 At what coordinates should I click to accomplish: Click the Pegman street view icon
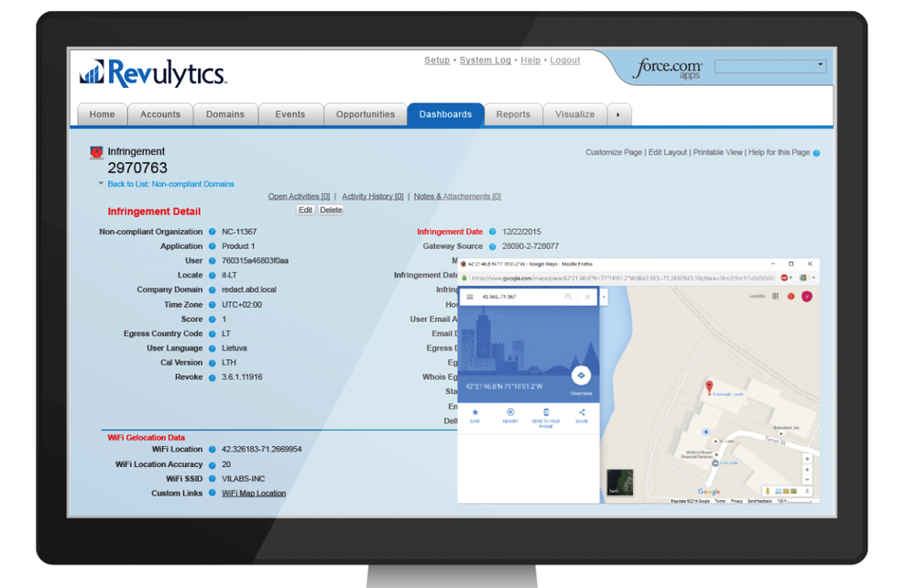point(768,491)
